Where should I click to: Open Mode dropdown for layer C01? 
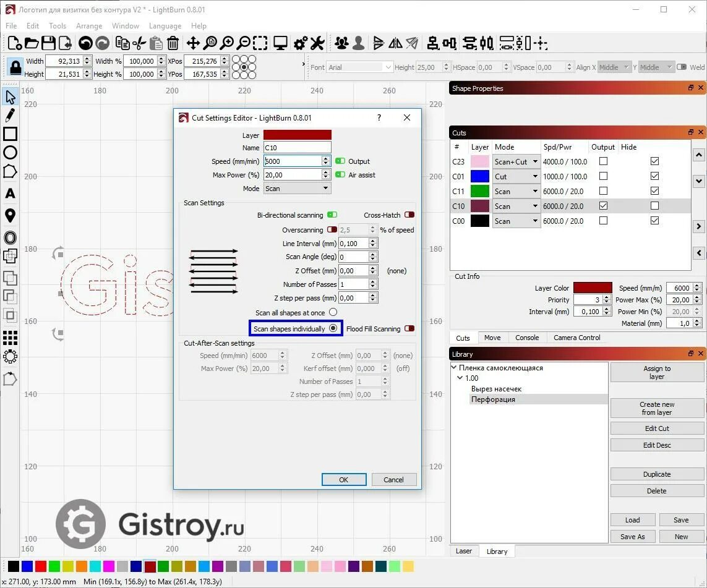tap(516, 176)
